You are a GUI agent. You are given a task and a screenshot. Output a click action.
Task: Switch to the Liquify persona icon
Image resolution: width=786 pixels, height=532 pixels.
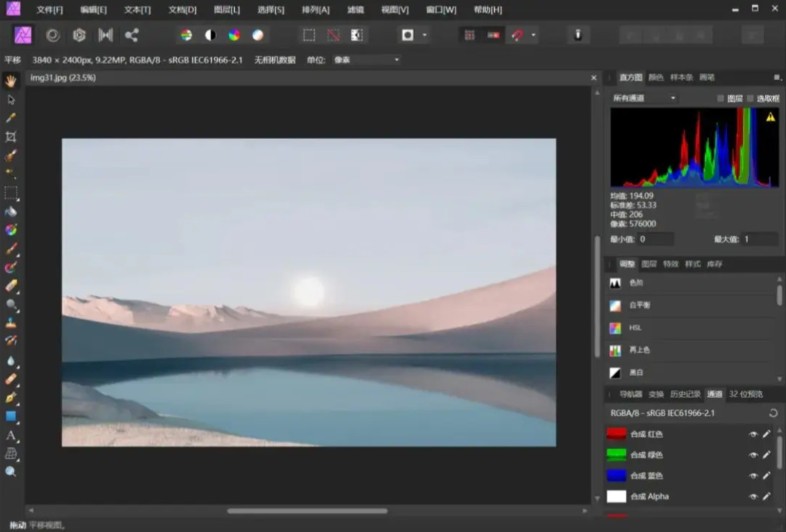pyautogui.click(x=53, y=35)
